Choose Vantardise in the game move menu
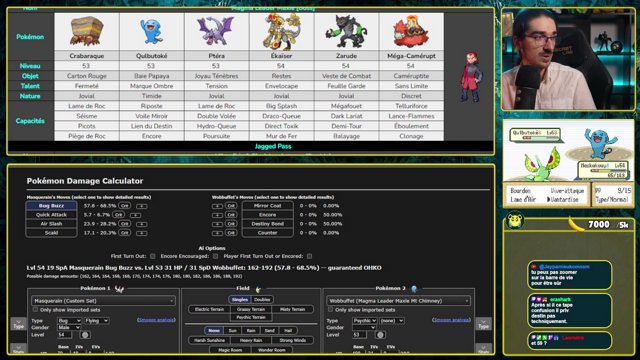Screen dimensions: 640x360 (x=564, y=200)
